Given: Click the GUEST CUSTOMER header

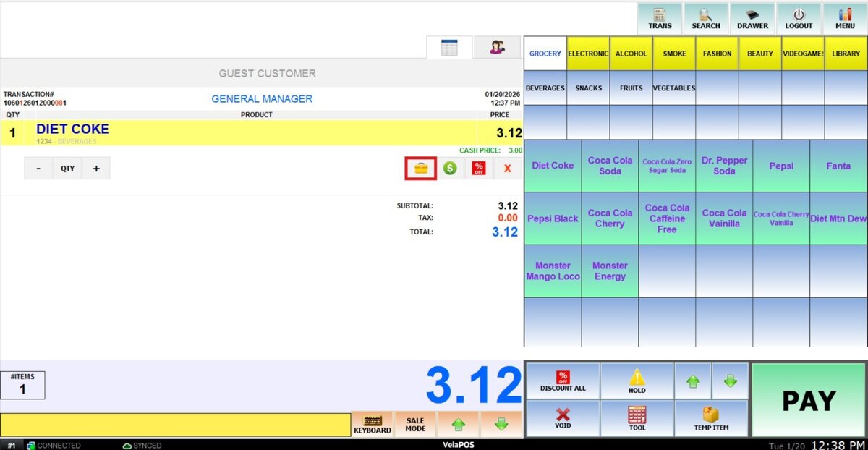Looking at the screenshot, I should pyautogui.click(x=267, y=73).
